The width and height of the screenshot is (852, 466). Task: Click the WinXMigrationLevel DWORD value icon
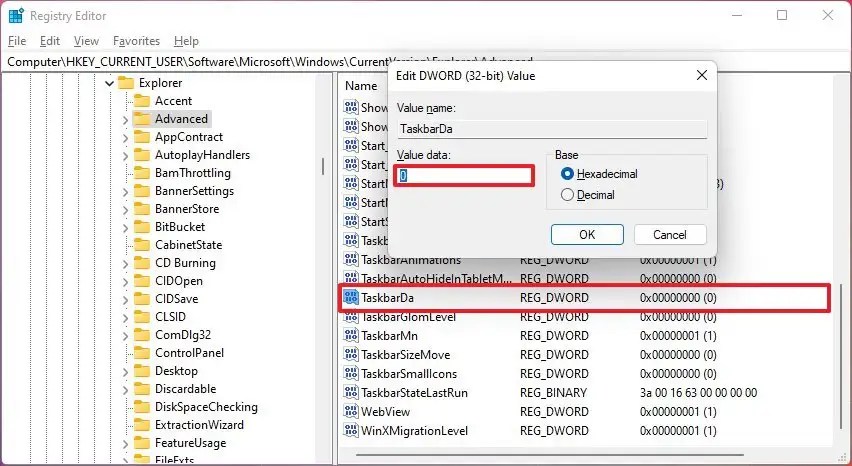click(x=351, y=431)
